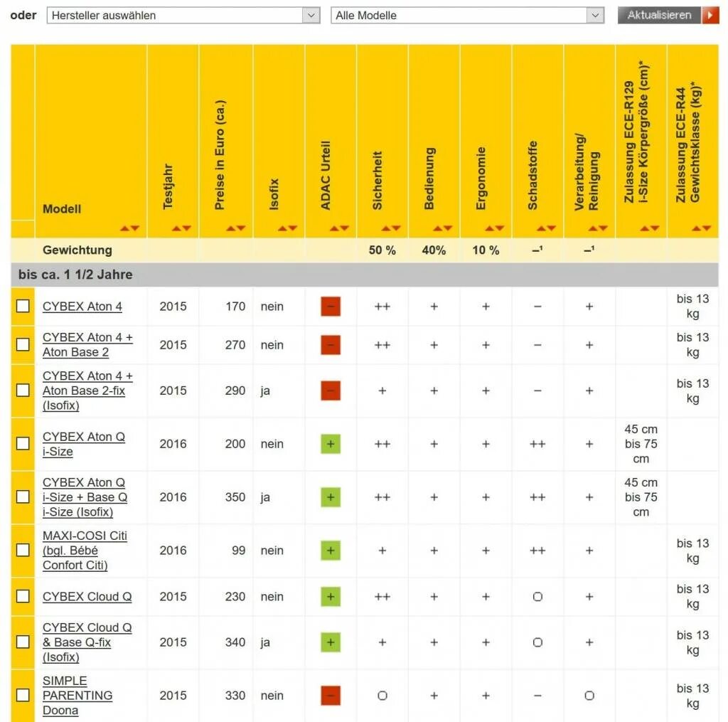Tick the checkbox for SIMPLE PARENTING Doona

(x=23, y=695)
